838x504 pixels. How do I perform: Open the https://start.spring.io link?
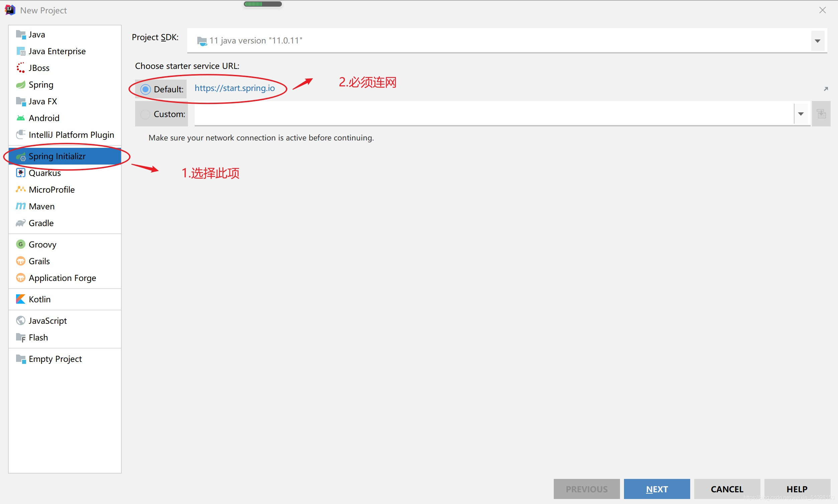(235, 88)
